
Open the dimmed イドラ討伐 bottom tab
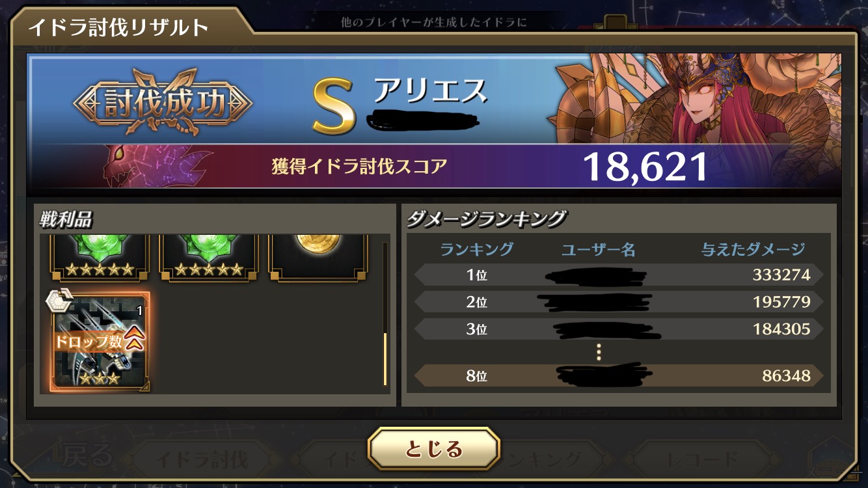(202, 460)
